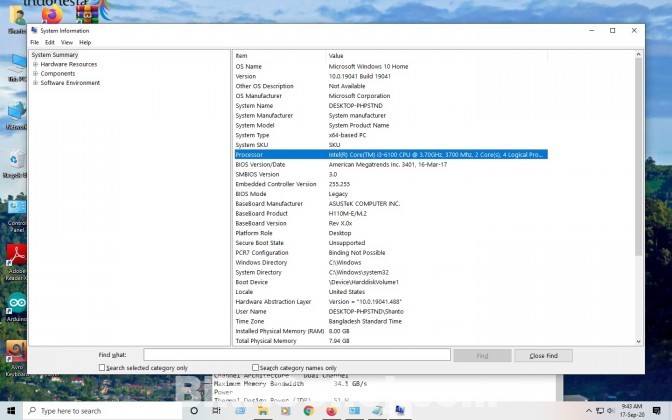The width and height of the screenshot is (672, 420).
Task: Open WinRAR desktop icon at top
Action: [x=87, y=14]
